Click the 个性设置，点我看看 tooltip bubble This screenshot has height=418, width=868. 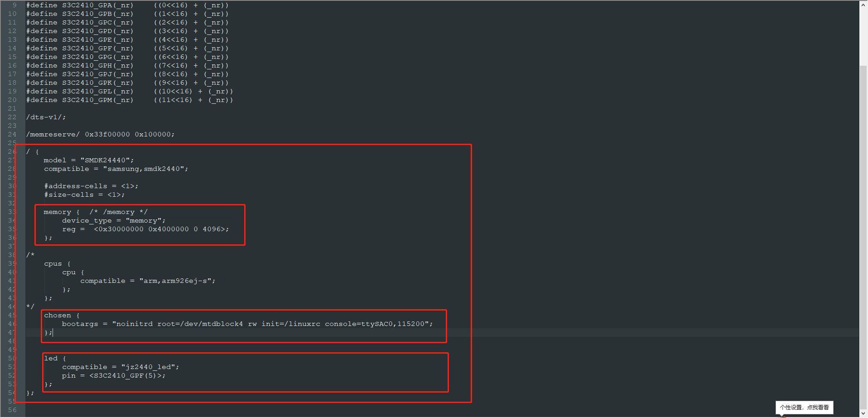click(x=804, y=408)
